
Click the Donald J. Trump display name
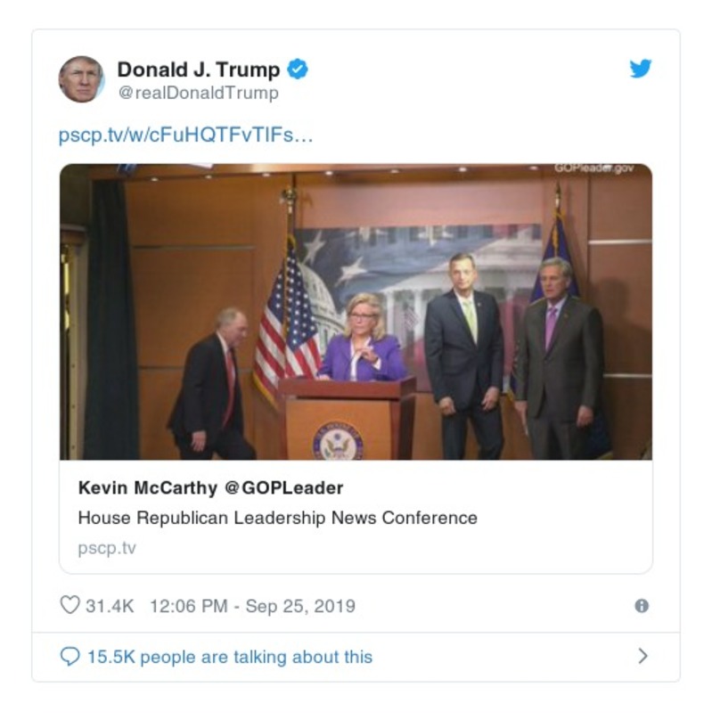pyautogui.click(x=199, y=67)
